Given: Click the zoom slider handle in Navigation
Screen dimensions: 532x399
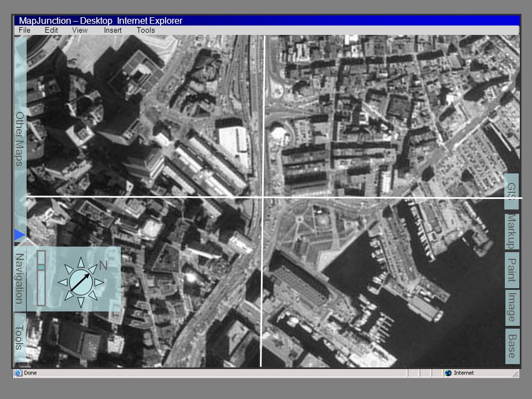Looking at the screenshot, I should point(41,268).
